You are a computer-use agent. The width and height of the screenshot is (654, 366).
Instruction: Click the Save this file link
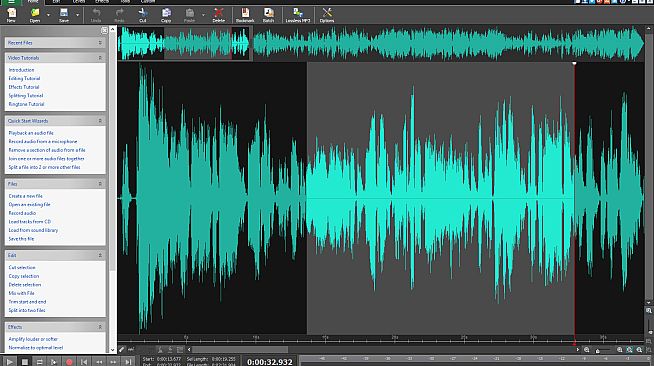tap(21, 239)
